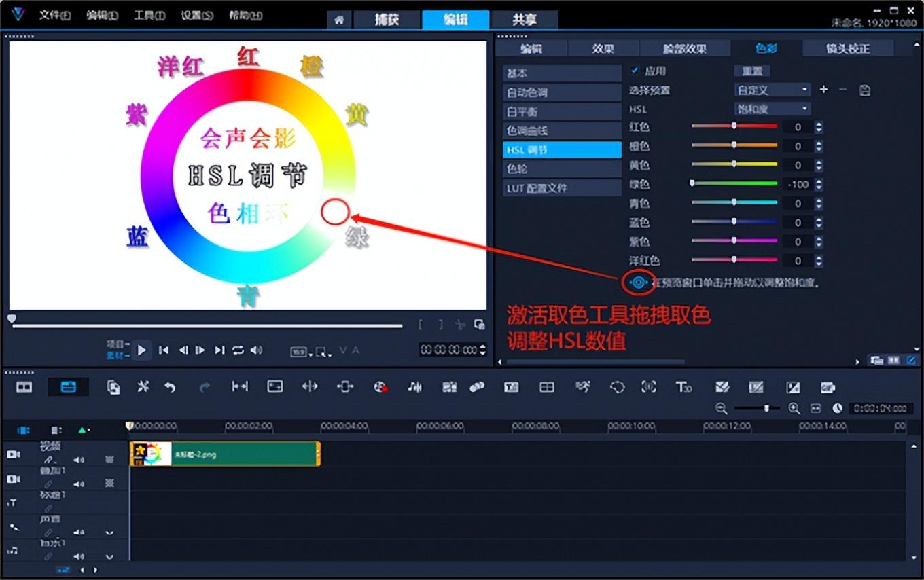Select LUT 配置文件 category
This screenshot has height=580, width=924.
(x=563, y=187)
